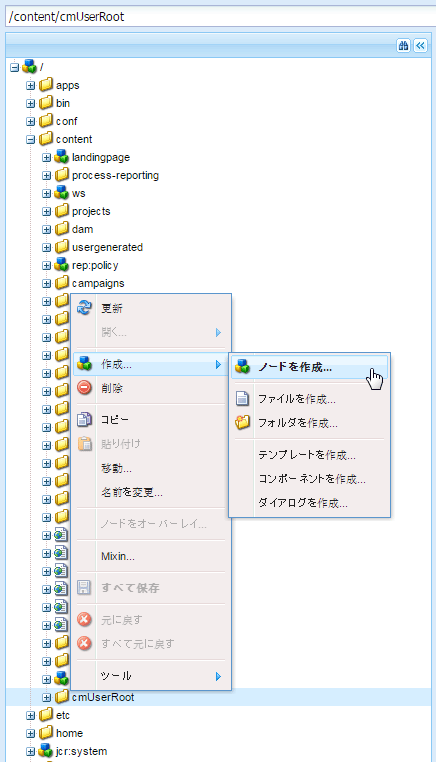The width and height of the screenshot is (436, 762).
Task: Choose ノードを作成... in submenu
Action: (310, 367)
